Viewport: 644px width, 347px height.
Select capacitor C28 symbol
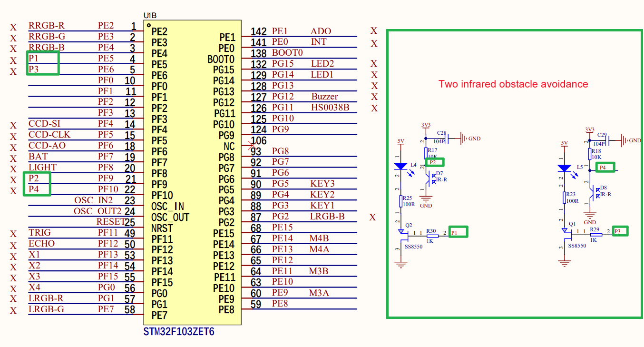pyautogui.click(x=447, y=139)
